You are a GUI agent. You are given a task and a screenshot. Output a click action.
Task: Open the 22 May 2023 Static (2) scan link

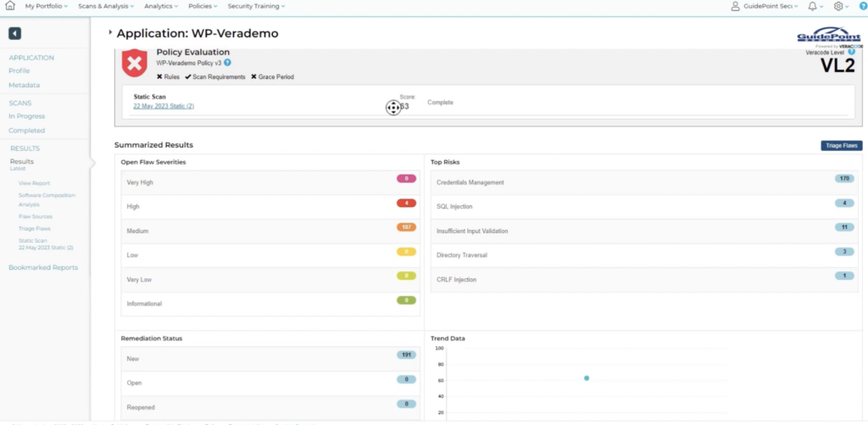(x=164, y=106)
